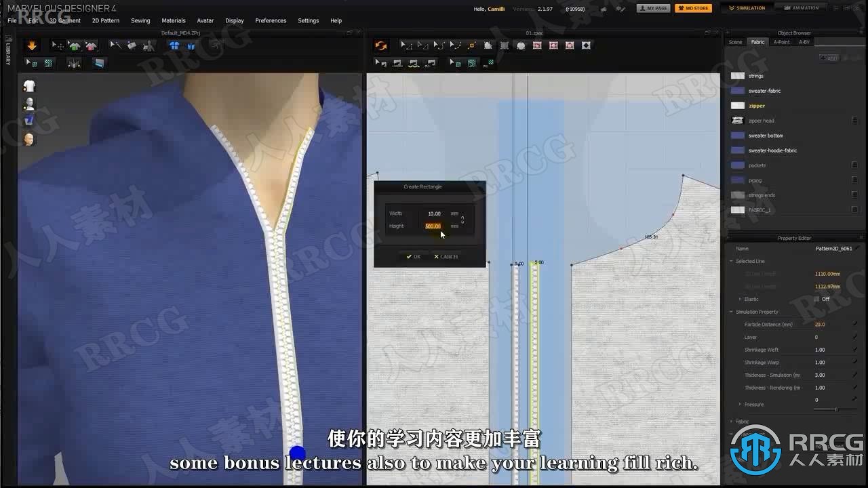Viewport: 868px width, 488px height.
Task: Open the Avatar menu
Action: click(205, 20)
